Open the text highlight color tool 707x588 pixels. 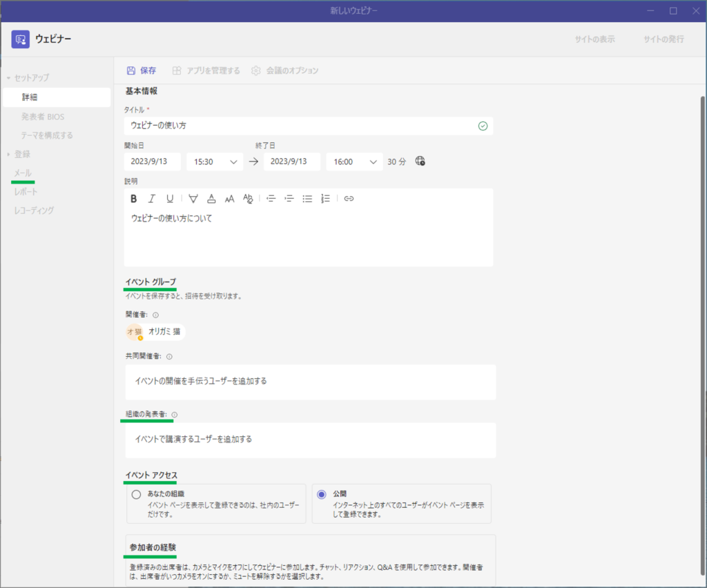pos(193,199)
